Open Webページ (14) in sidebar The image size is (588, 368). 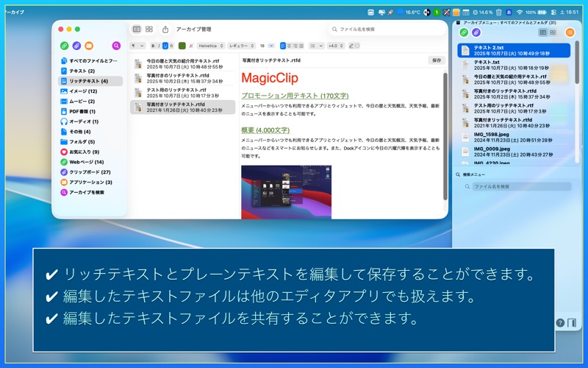(x=90, y=162)
